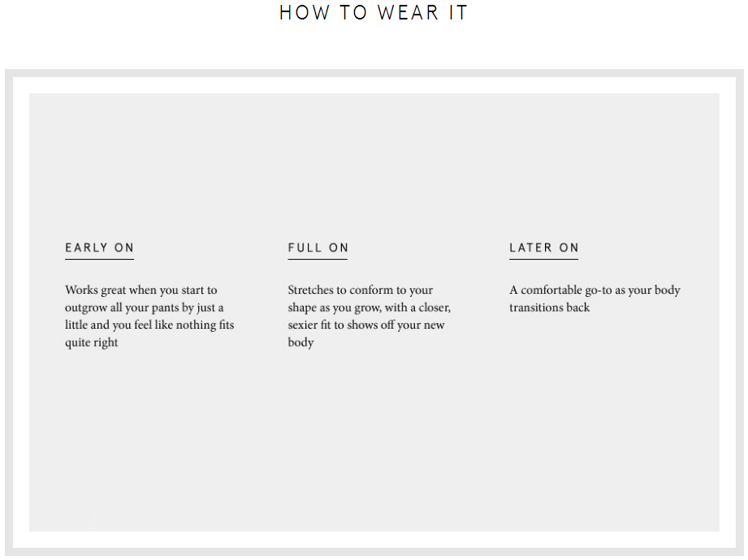Select the "EARLY ON" column heading
This screenshot has width=748, height=560.
click(99, 248)
